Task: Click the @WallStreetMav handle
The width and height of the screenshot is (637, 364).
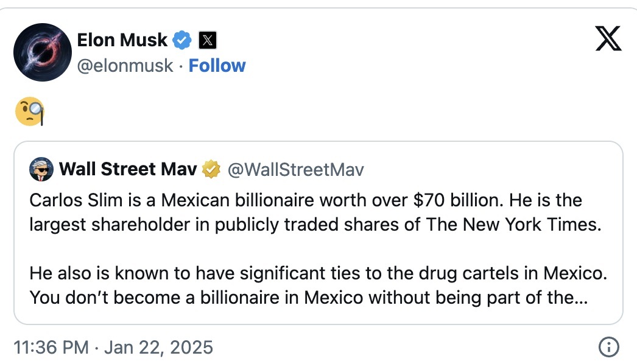Action: pos(296,170)
